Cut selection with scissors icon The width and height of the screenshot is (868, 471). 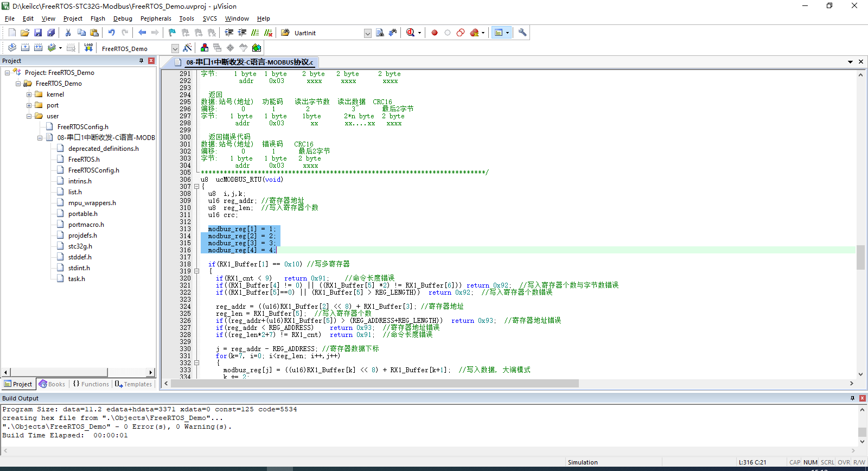pyautogui.click(x=68, y=33)
